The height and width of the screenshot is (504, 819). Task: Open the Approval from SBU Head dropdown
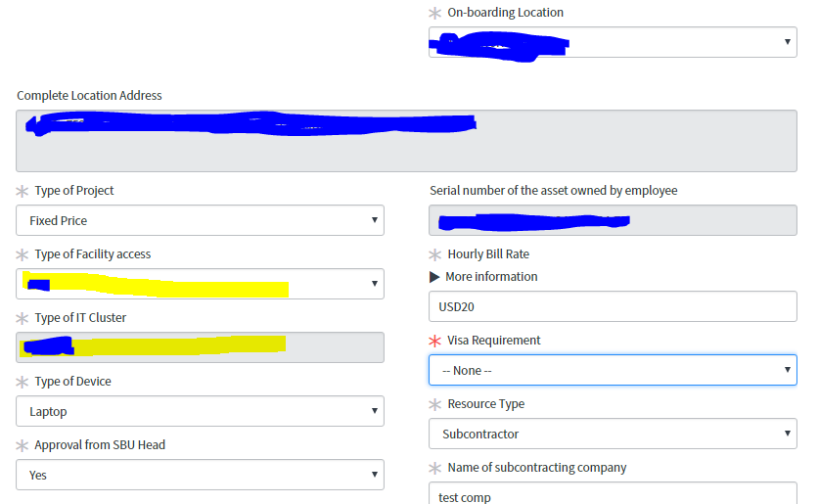click(200, 475)
